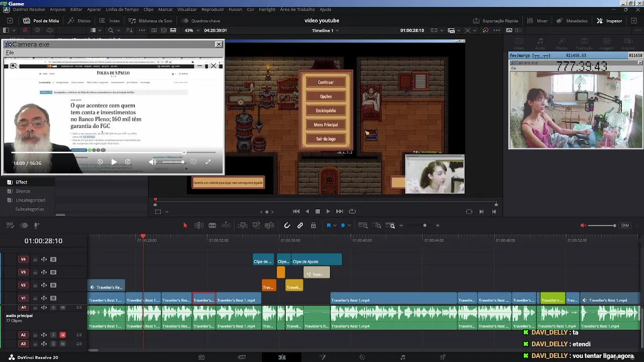Viewport: 644px width, 362px height.
Task: Select the arrow selection mode tool
Action: point(185,226)
